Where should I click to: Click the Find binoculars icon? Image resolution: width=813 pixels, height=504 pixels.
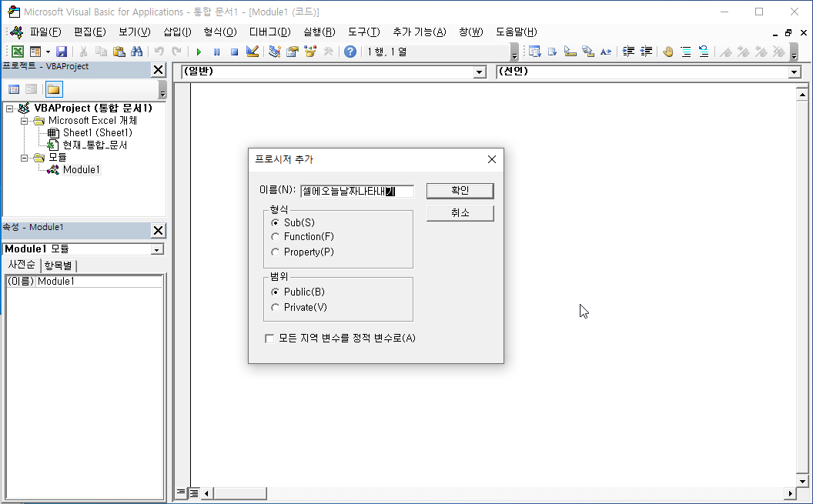(x=137, y=51)
